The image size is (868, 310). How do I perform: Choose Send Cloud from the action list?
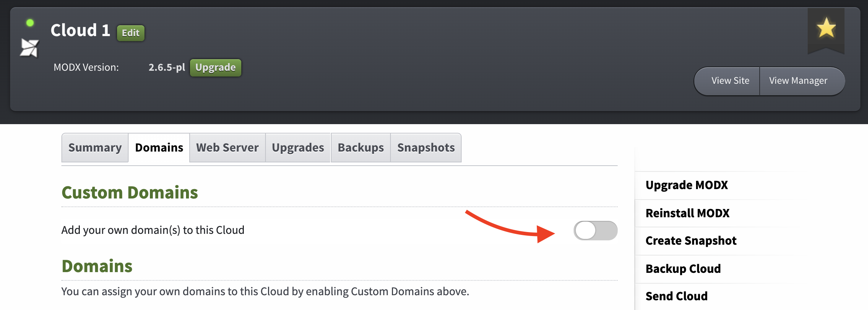point(677,296)
